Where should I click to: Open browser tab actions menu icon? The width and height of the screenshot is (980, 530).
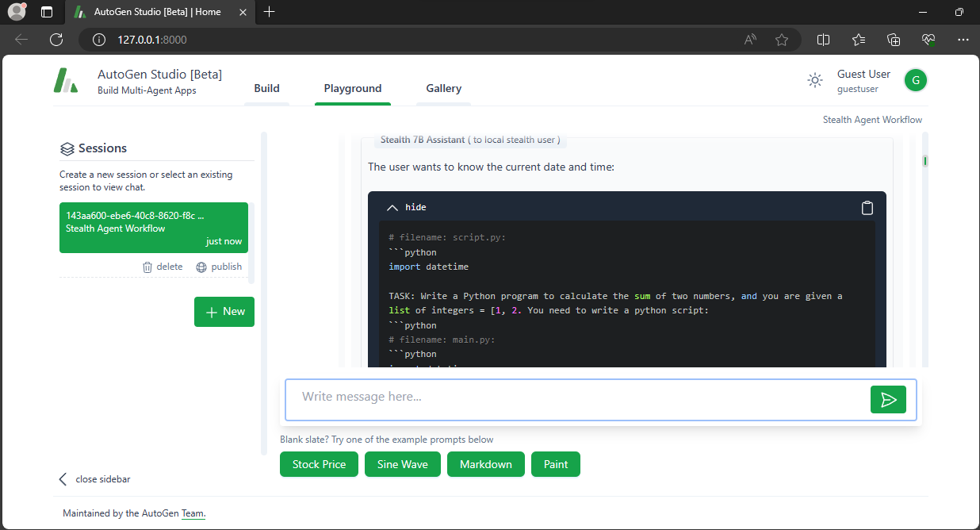click(x=47, y=12)
